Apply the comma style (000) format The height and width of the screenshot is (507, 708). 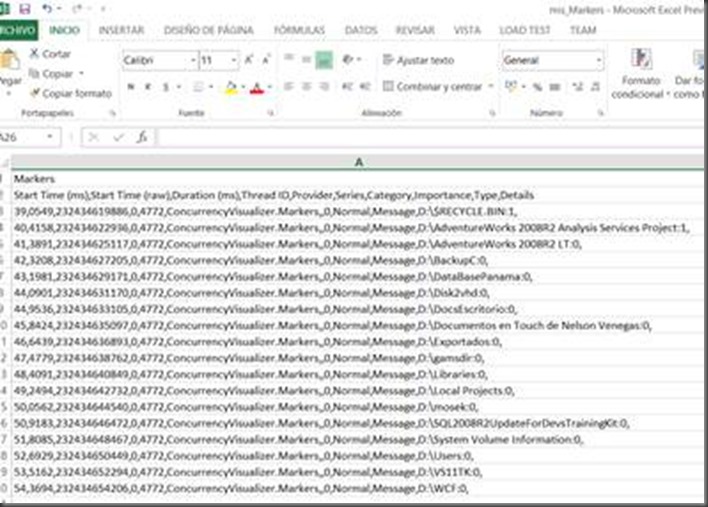point(554,87)
